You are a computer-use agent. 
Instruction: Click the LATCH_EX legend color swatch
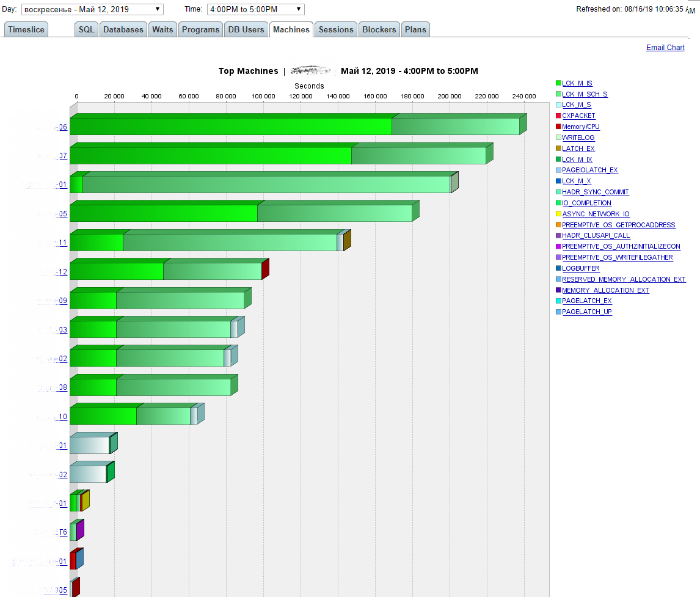point(558,148)
